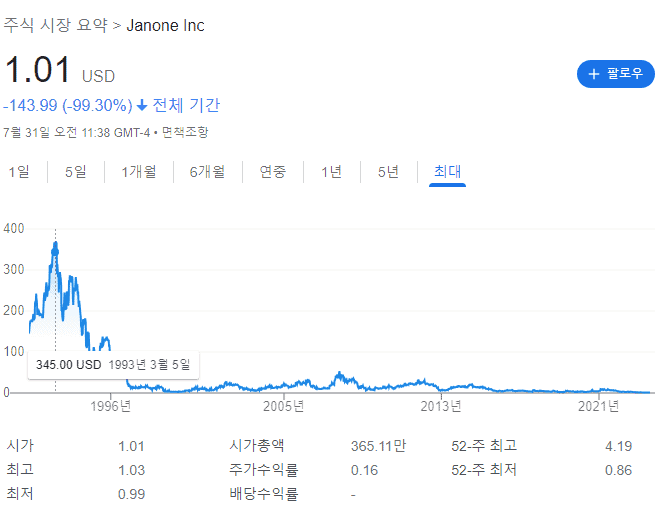The image size is (663, 508).
Task: Click the highlighted chart data point at 345 USD
Action: click(x=55, y=252)
